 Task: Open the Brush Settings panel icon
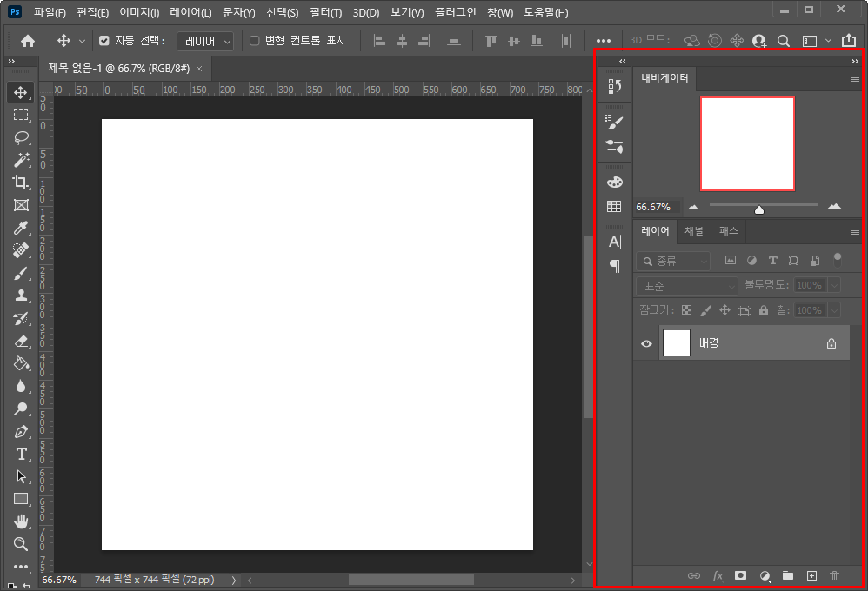pos(614,122)
